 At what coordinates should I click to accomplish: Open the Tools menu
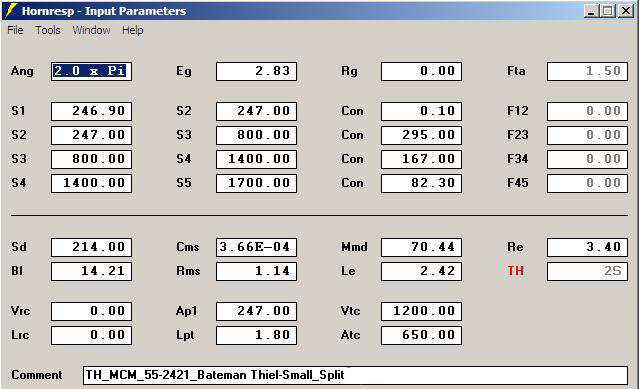(48, 30)
